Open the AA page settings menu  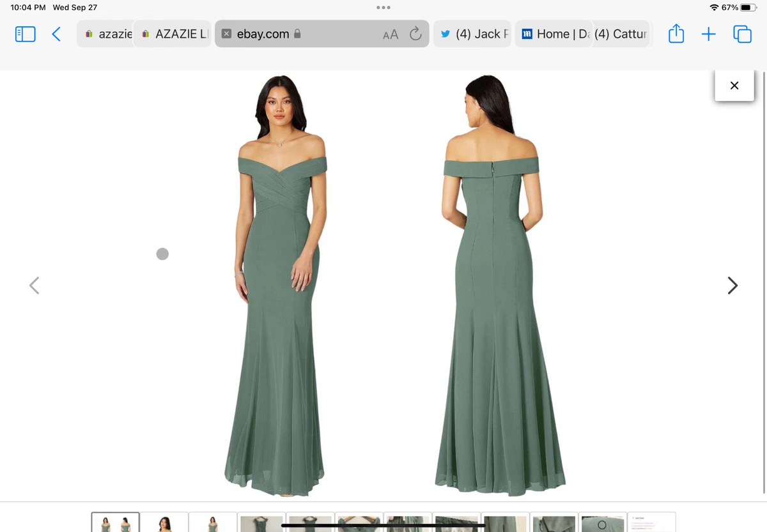(390, 34)
